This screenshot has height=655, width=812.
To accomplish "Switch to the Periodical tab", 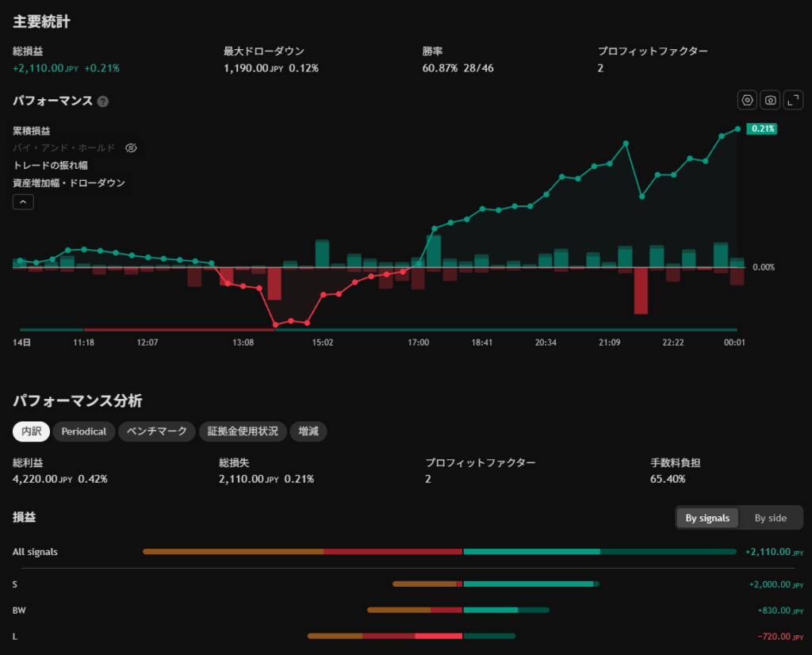I will pyautogui.click(x=84, y=431).
